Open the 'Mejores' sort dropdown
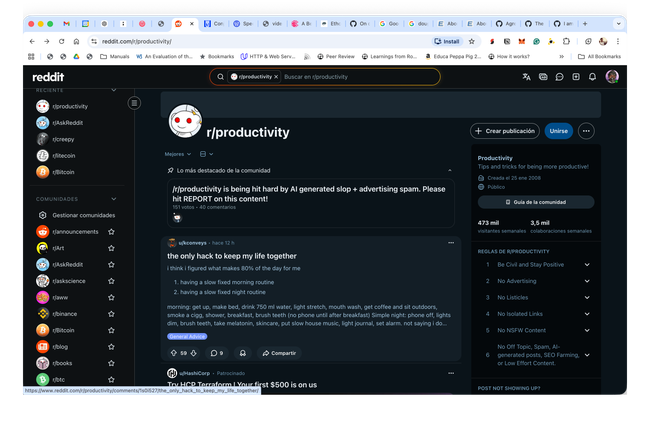650x425 pixels. [x=177, y=154]
